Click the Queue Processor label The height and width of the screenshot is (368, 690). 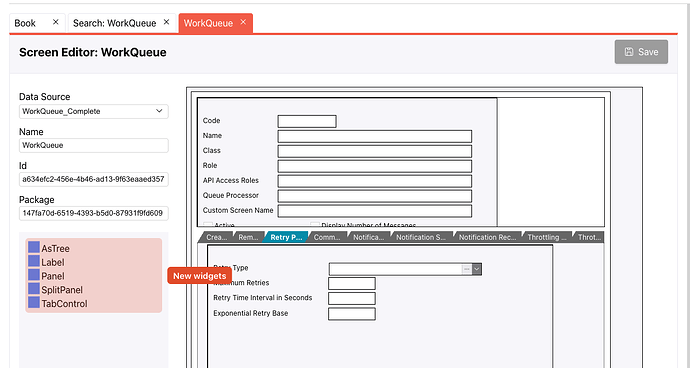pos(231,195)
